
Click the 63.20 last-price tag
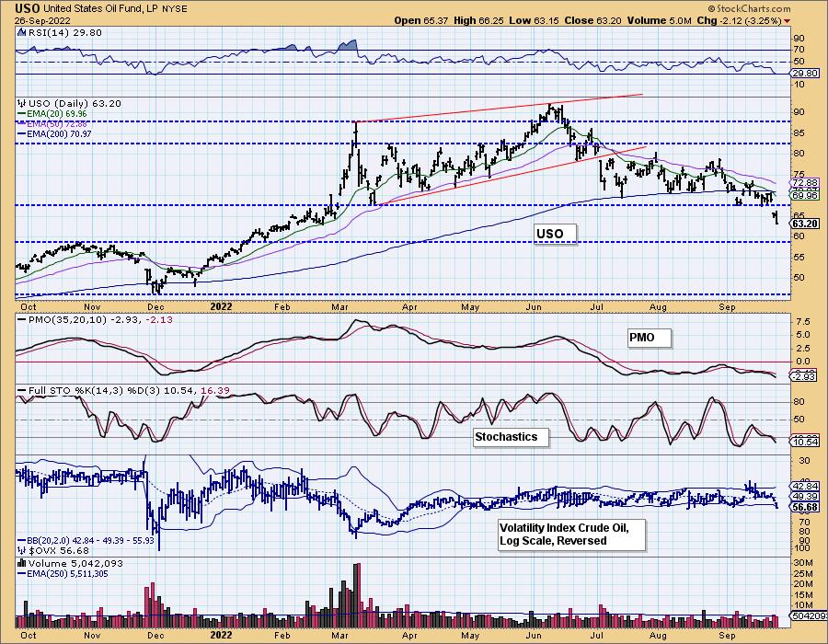(x=806, y=224)
